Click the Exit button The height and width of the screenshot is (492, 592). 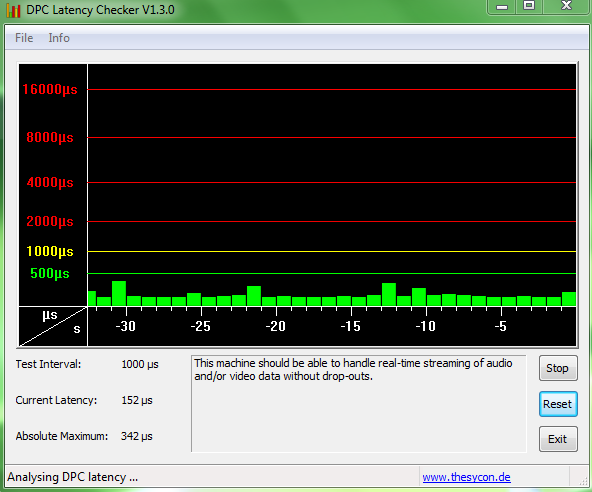[x=558, y=439]
